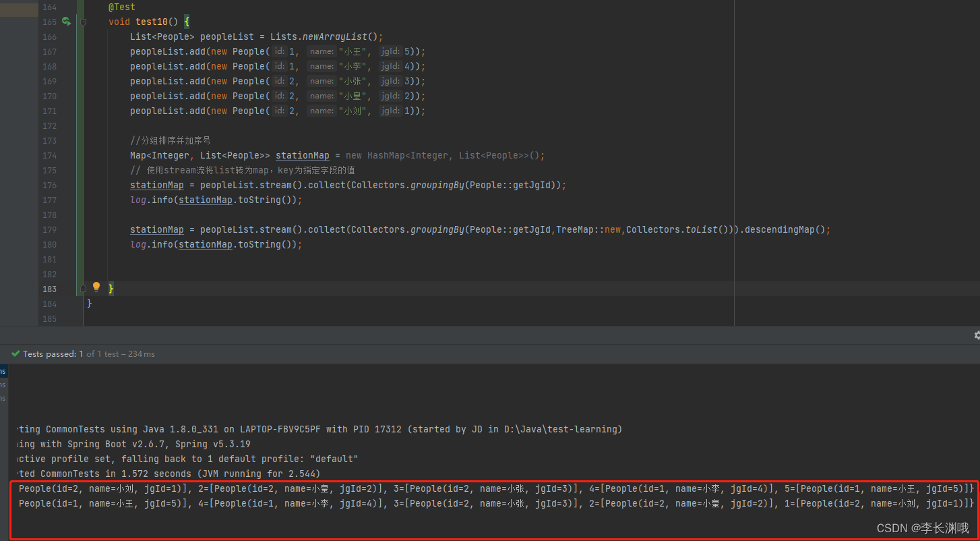This screenshot has height=541, width=980.
Task: Click console line mentioning Spring Boot v2.6.7
Action: point(132,444)
